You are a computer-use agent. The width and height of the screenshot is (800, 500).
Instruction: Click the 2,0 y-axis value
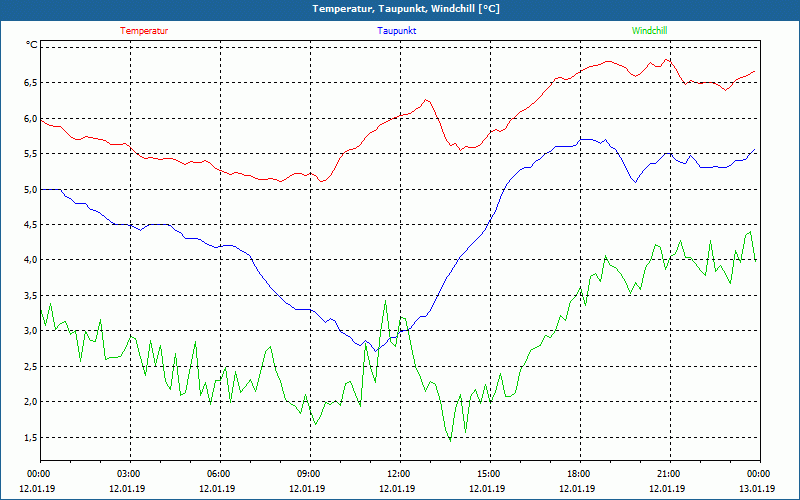coord(32,402)
